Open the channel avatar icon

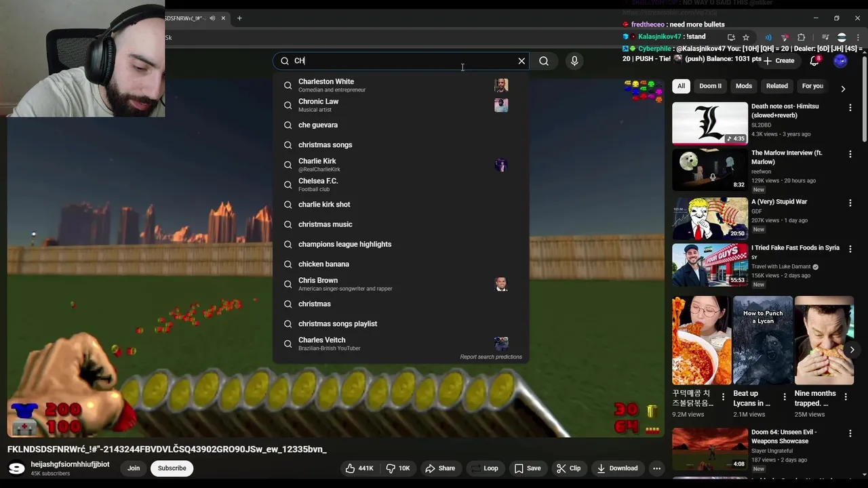pos(16,468)
